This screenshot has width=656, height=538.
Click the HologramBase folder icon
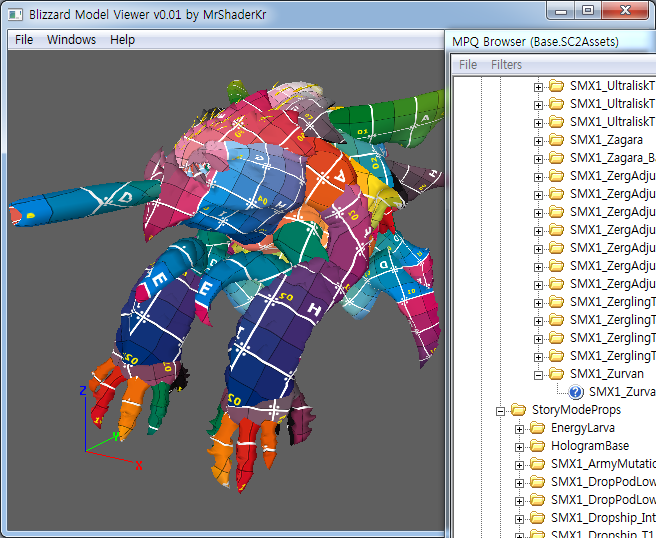[x=538, y=446]
